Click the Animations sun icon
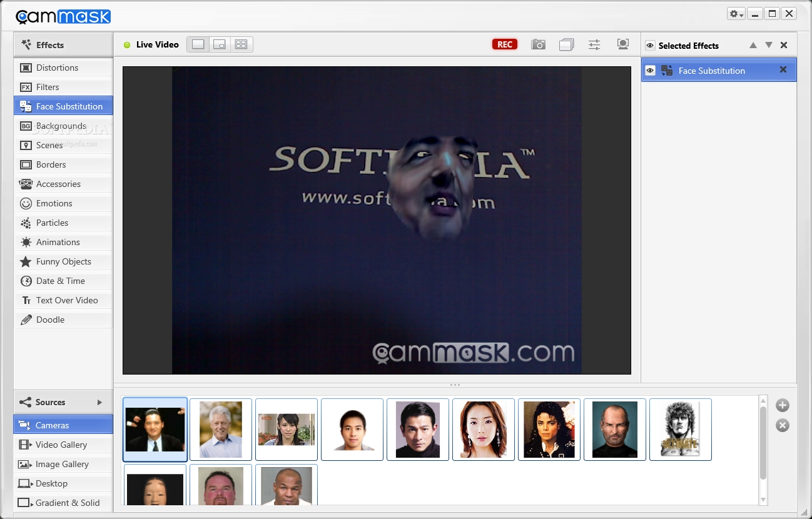The width and height of the screenshot is (812, 519). coord(26,242)
